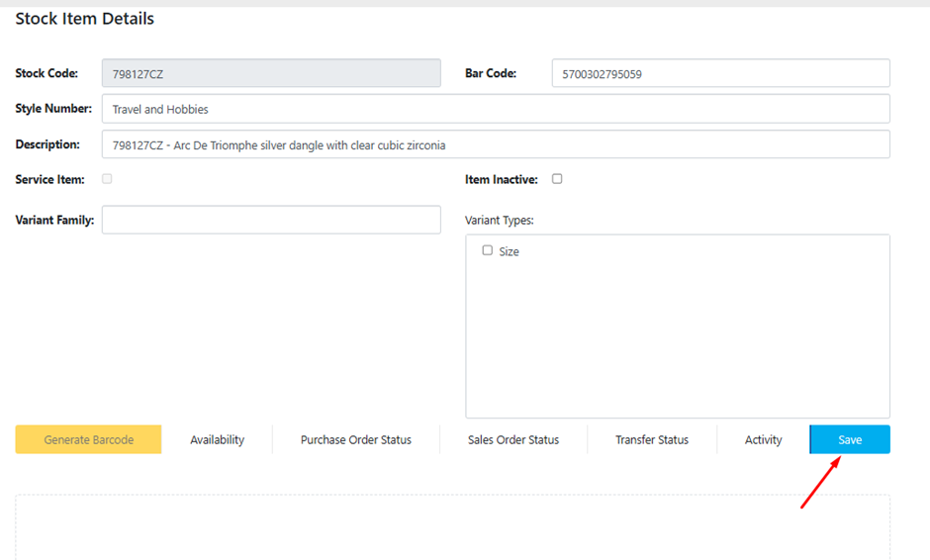Click the Stock Code field
Screen dimensions: 930x560
click(270, 73)
